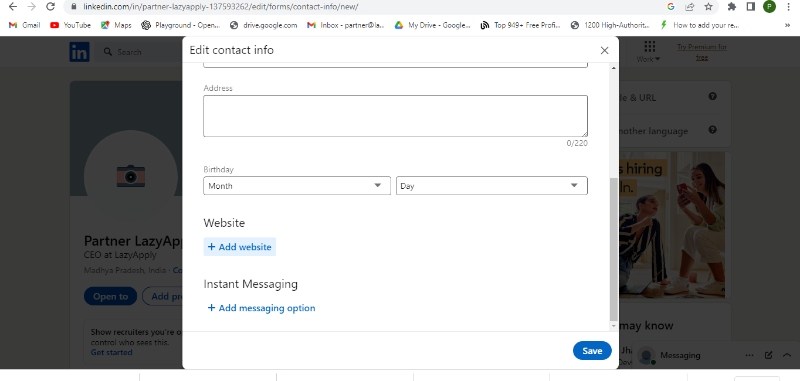Compose new message icon in Messaging
800x381 pixels.
click(x=768, y=355)
